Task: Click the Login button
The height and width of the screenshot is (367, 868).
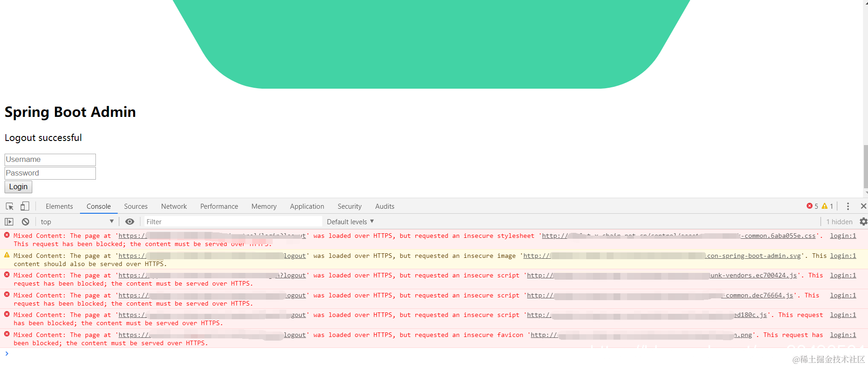Action: (x=18, y=187)
